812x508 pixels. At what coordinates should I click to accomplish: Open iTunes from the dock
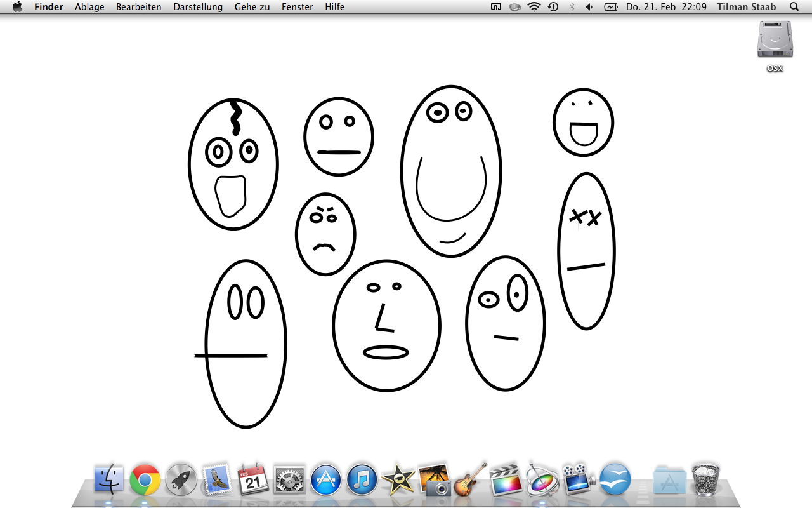[x=362, y=479]
